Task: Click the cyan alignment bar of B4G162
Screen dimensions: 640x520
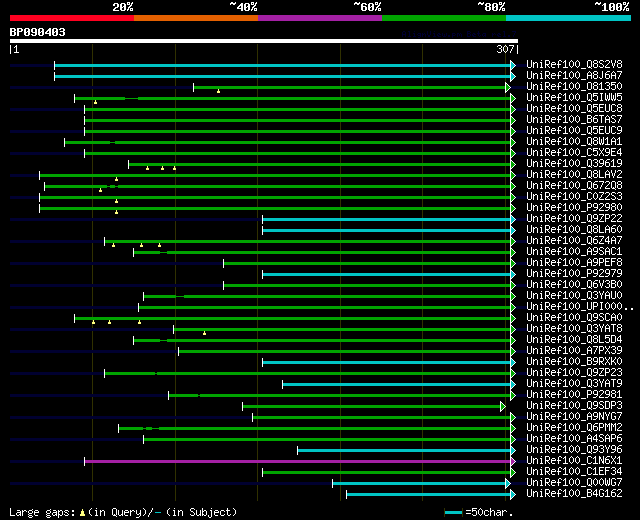Action: coord(429,495)
